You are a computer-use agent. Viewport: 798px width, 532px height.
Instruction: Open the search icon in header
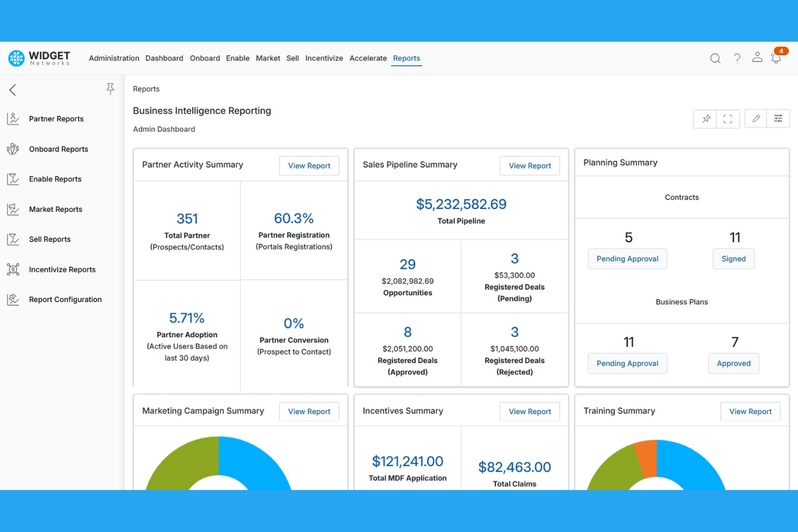click(715, 58)
